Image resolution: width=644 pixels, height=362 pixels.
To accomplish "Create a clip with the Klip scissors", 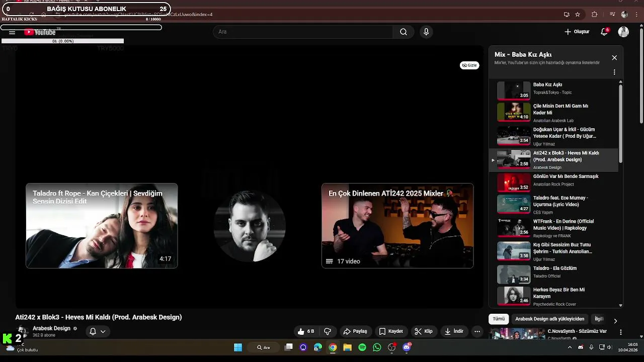I will pos(423,331).
